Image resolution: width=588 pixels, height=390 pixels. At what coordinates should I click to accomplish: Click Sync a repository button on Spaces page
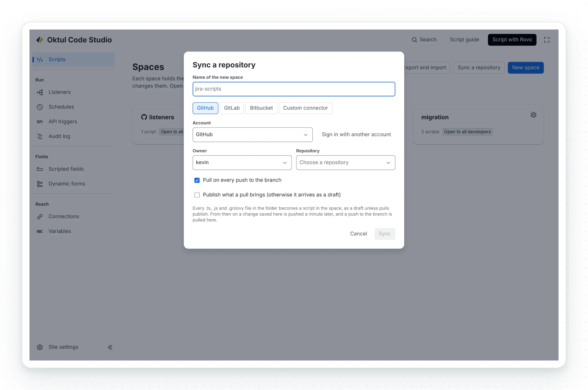pos(479,68)
